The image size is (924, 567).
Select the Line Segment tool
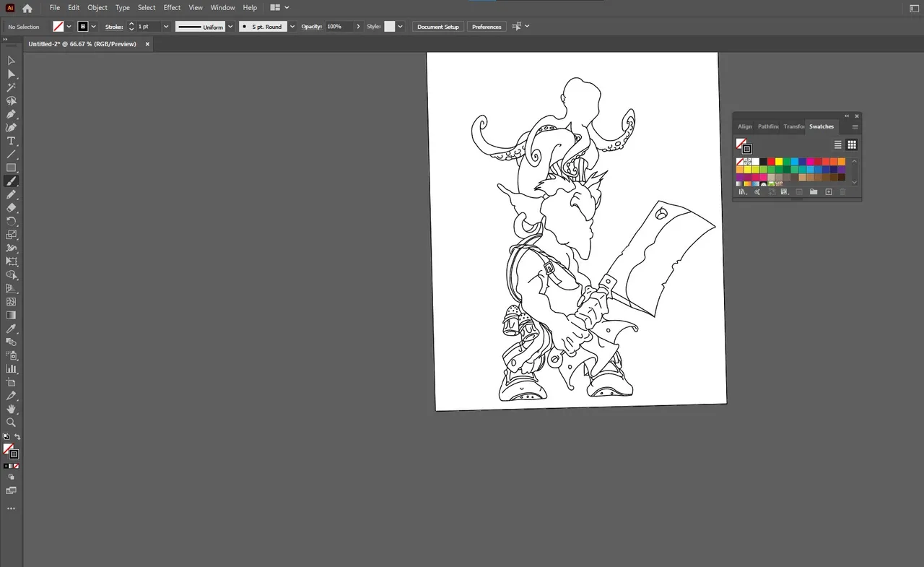(x=11, y=155)
